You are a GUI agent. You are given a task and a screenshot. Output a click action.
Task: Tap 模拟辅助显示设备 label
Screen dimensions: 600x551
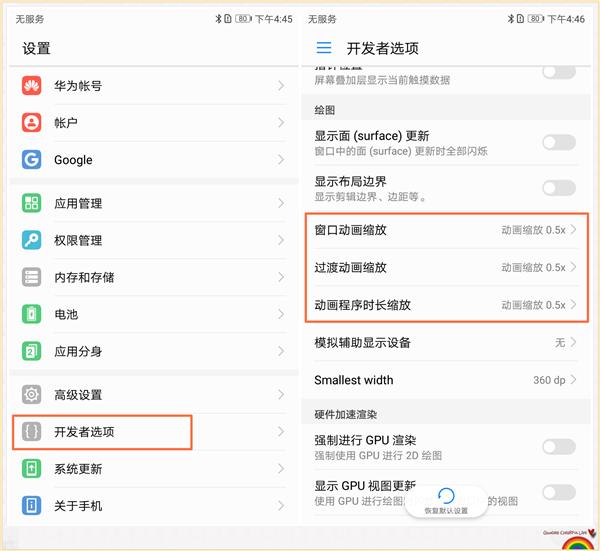pyautogui.click(x=362, y=342)
